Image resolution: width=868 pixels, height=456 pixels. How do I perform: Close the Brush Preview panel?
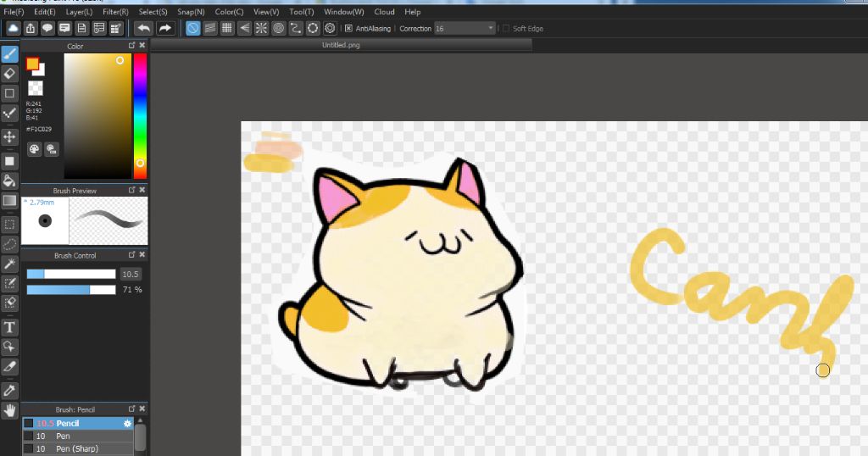pos(142,190)
